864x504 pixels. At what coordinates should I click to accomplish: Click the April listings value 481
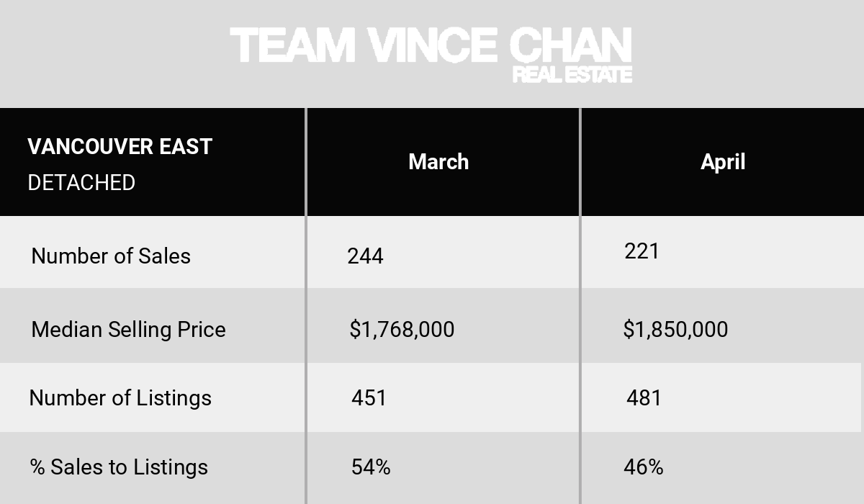644,397
